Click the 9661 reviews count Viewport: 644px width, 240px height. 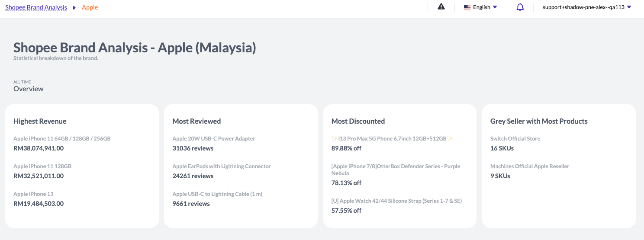191,204
